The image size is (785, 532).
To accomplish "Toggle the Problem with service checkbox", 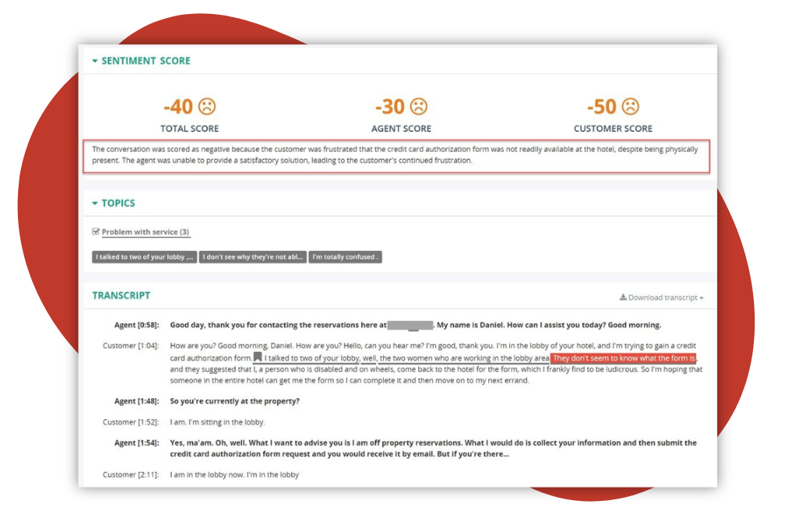I will click(x=96, y=231).
